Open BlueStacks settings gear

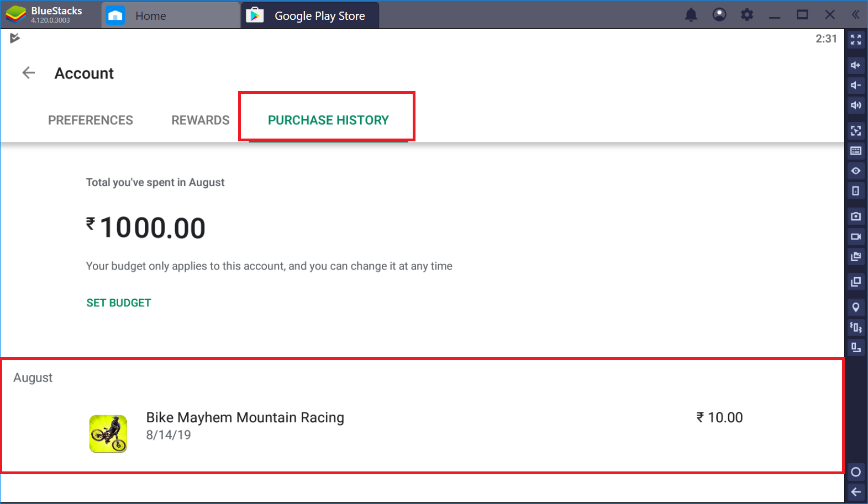coord(747,15)
